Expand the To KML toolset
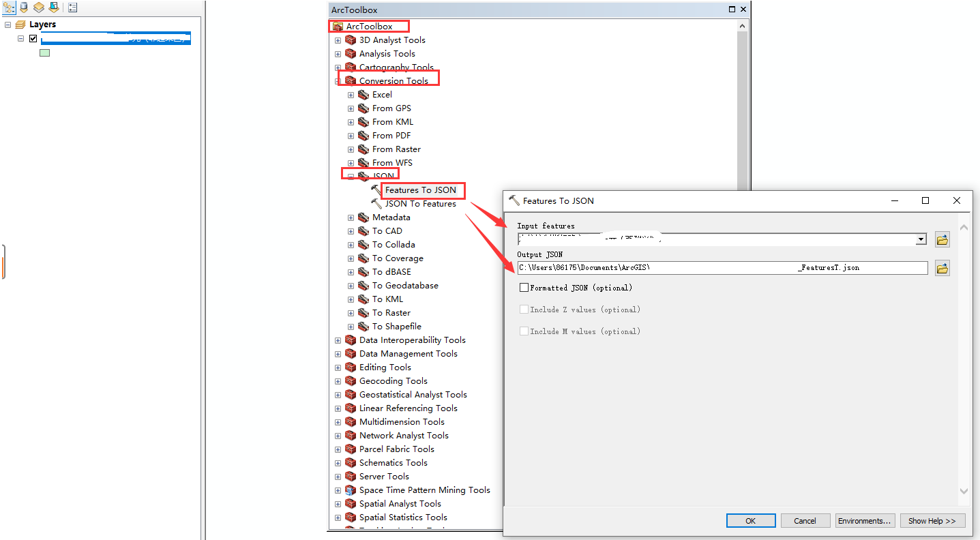 (x=351, y=299)
